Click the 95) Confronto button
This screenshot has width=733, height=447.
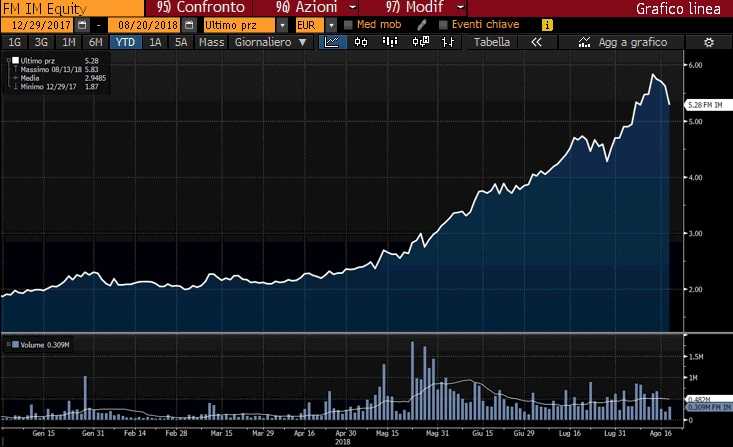(200, 7)
